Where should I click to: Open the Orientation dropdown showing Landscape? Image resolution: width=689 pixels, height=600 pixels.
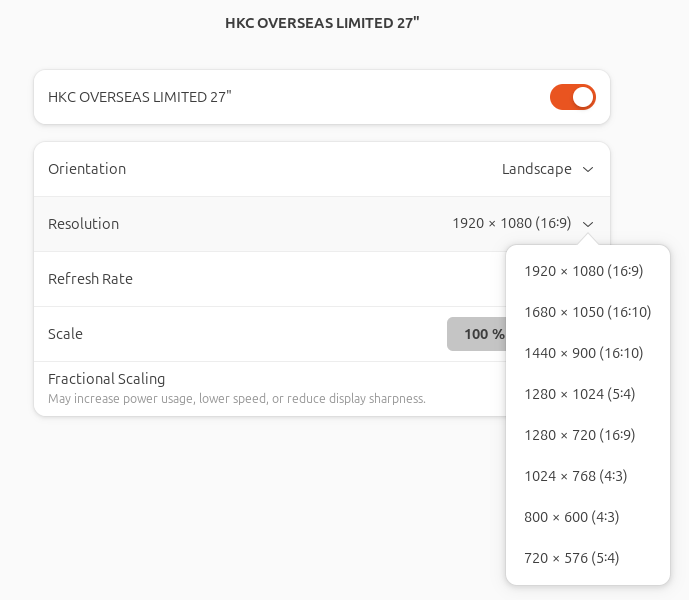click(x=537, y=169)
